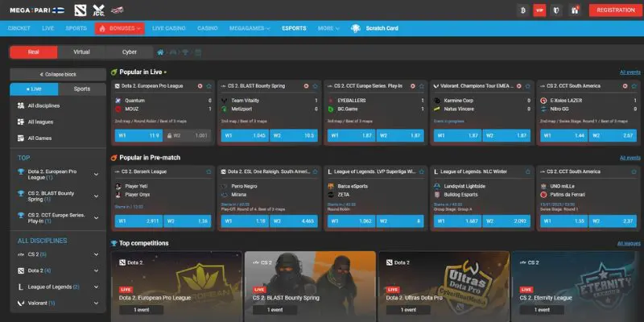Open the VIP icon in top bar
This screenshot has height=322, width=644.
(x=539, y=10)
